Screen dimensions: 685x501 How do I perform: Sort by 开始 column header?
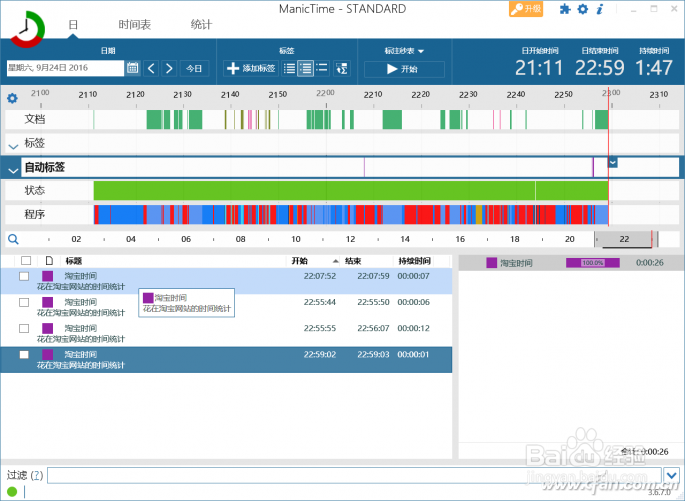click(x=300, y=261)
